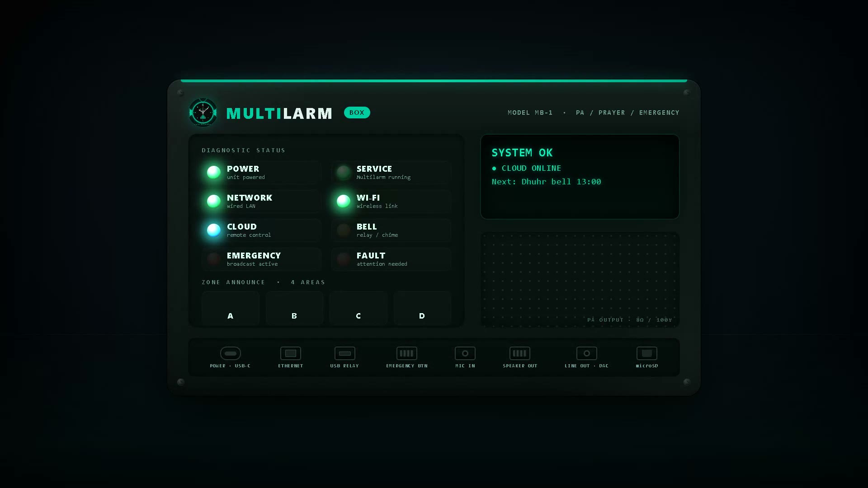Image resolution: width=868 pixels, height=488 pixels.
Task: Click the SERVICE status LED
Action: click(x=344, y=172)
